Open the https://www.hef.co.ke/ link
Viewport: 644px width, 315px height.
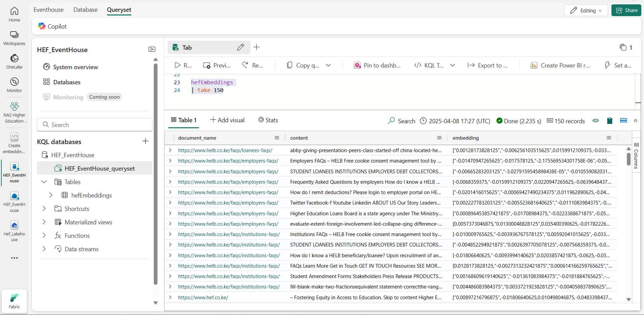pos(203,298)
